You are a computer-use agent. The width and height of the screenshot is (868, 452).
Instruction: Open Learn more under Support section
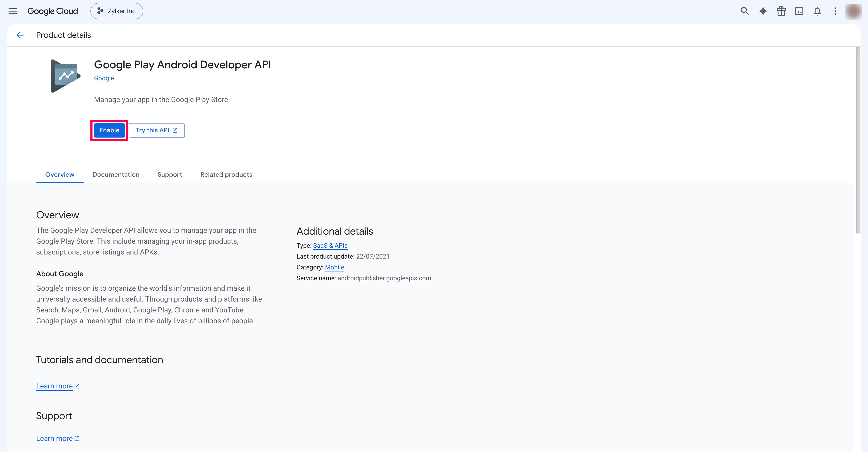(58, 438)
